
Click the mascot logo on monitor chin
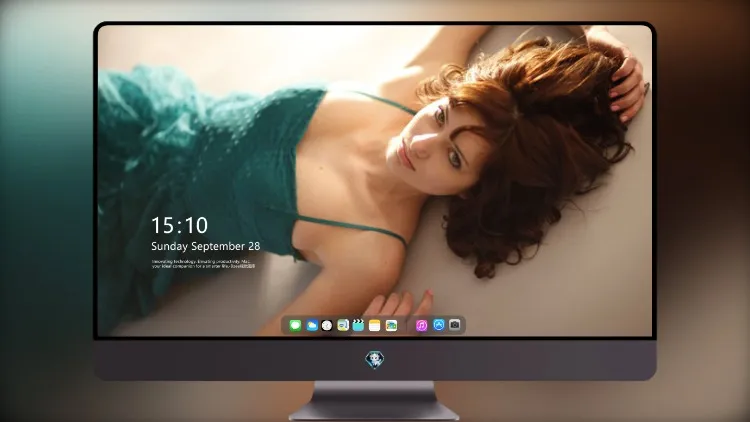[x=375, y=360]
